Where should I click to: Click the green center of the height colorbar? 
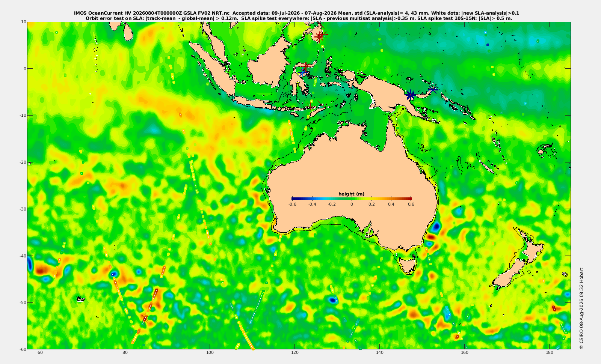tap(352, 199)
